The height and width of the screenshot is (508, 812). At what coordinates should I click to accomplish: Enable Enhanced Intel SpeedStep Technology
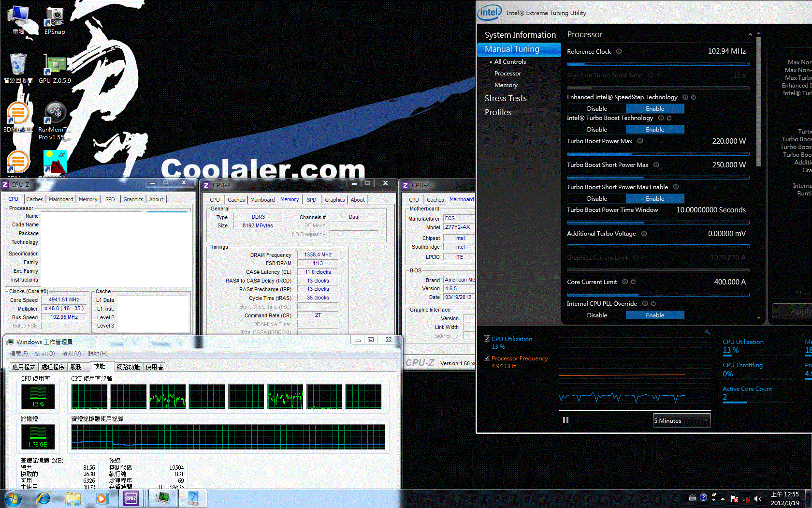click(x=655, y=109)
